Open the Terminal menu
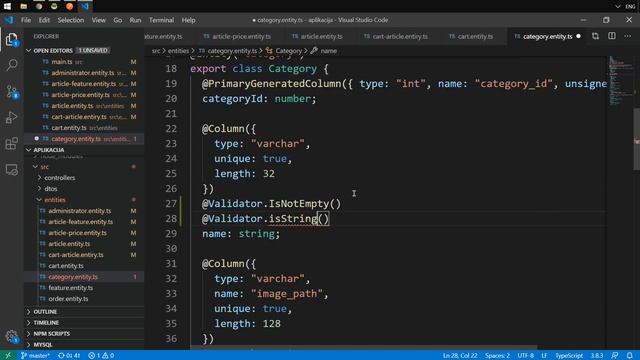The width and height of the screenshot is (640, 360). (161, 20)
